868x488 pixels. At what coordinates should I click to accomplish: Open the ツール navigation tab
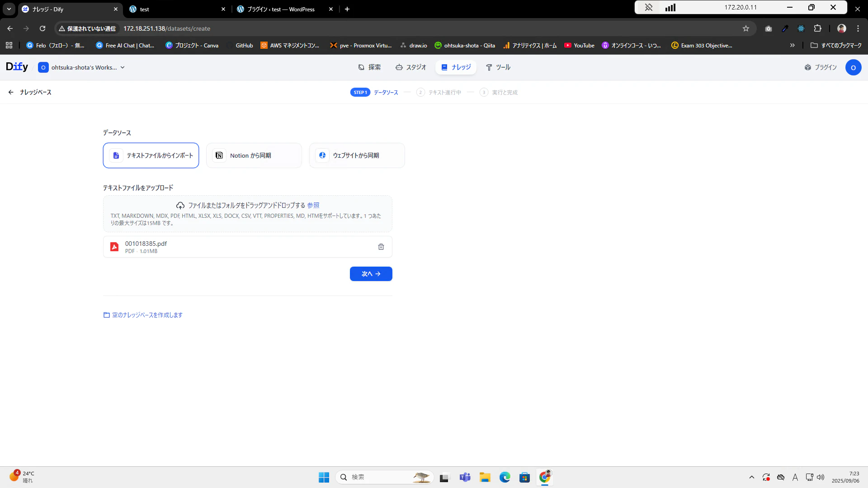(498, 67)
